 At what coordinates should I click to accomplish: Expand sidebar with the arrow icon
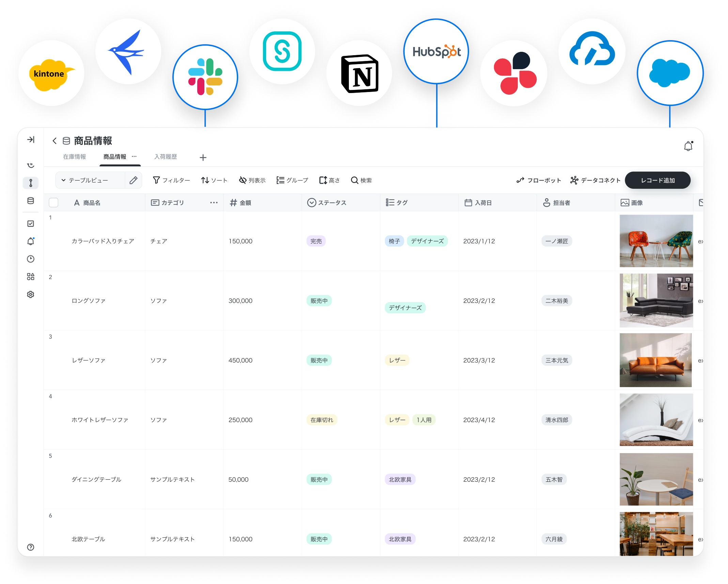coord(31,140)
